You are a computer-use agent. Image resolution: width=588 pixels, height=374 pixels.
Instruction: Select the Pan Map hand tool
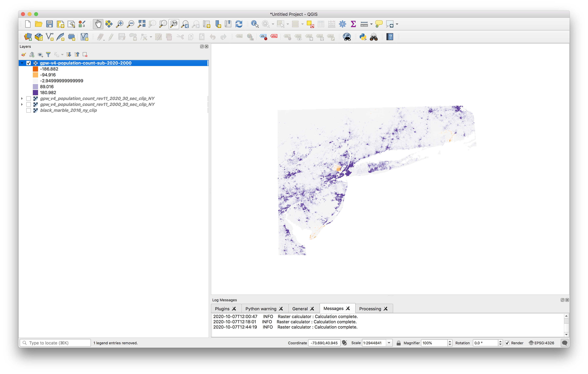tap(98, 24)
